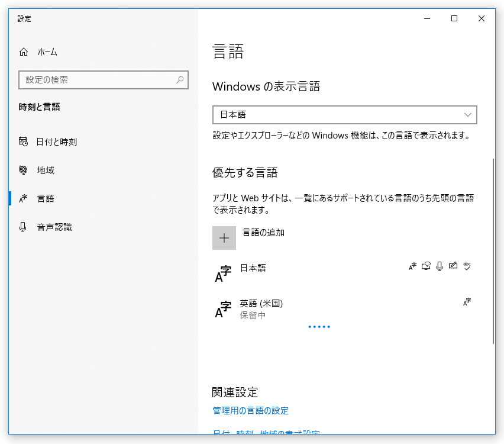The width and height of the screenshot is (504, 444).
Task: Click the 時刻と言語 section title
Action: pyautogui.click(x=39, y=107)
